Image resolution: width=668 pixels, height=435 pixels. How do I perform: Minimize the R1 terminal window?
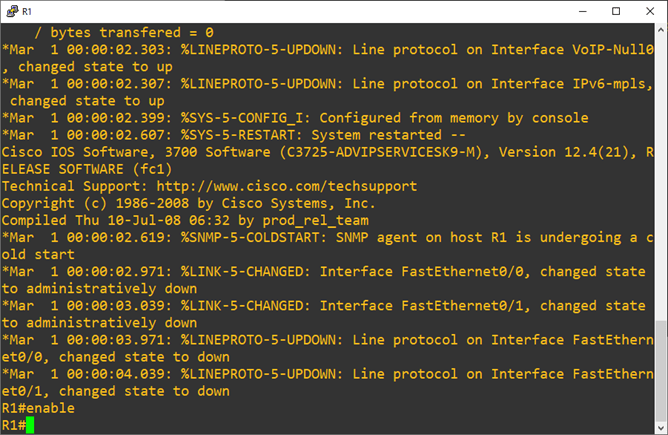[568, 11]
